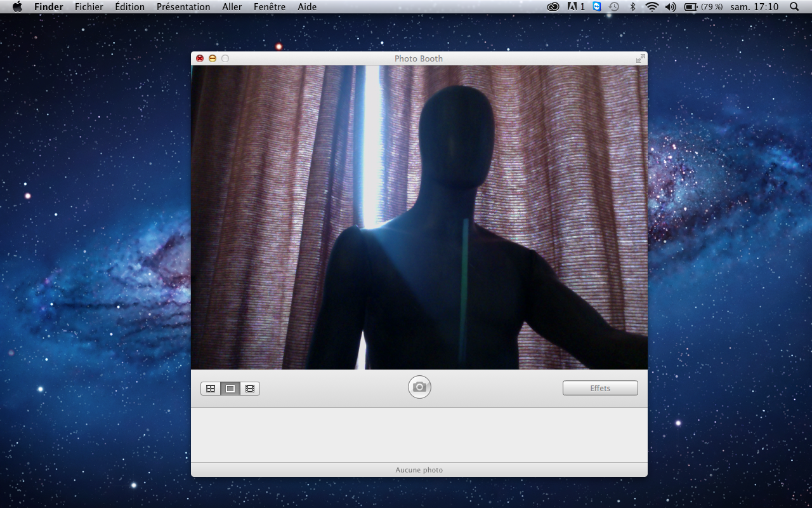
Task: Open the Fichier menu
Action: (x=89, y=7)
